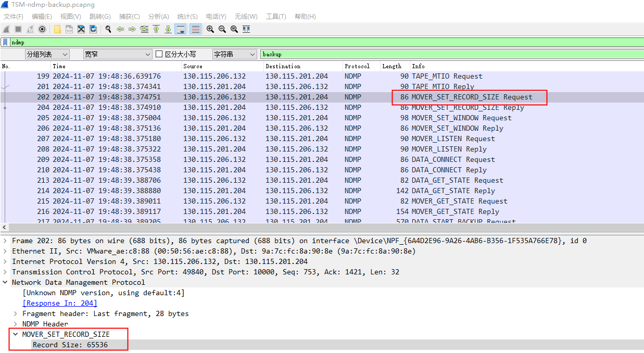Open the 视图(V) menu
Viewport: 644px width, 353px height.
coord(70,17)
